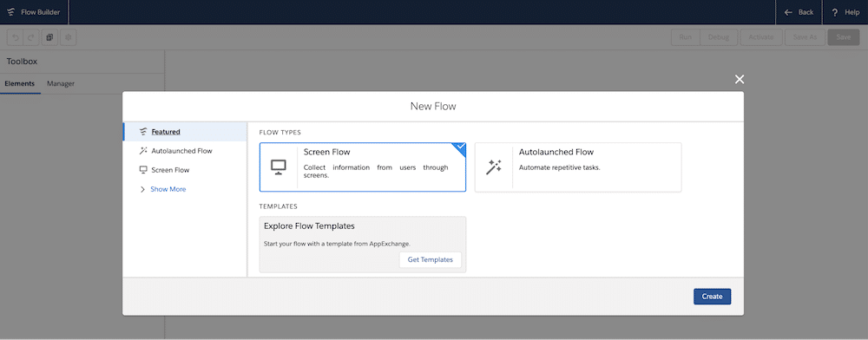Viewport: 868px width, 340px height.
Task: Click the Explore Flow Templates heading
Action: 309,226
